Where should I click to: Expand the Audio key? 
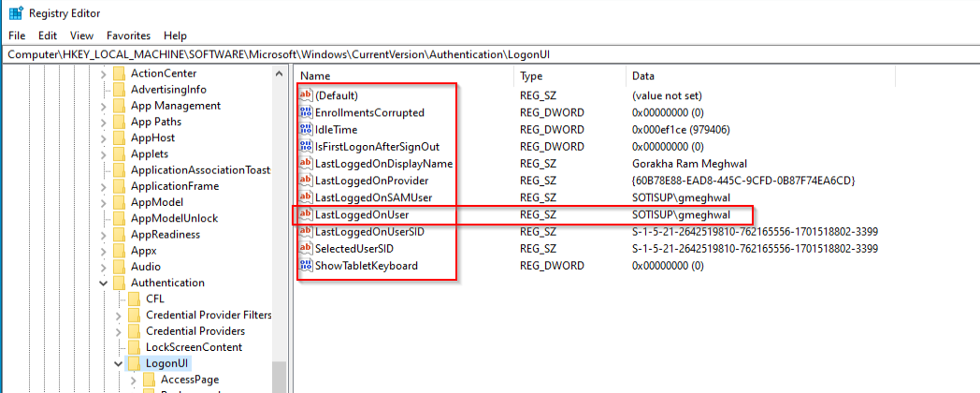pos(104,267)
